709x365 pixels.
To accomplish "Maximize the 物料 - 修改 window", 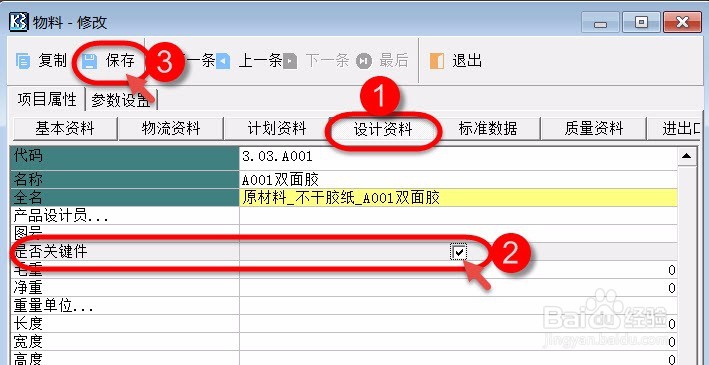I will point(641,22).
